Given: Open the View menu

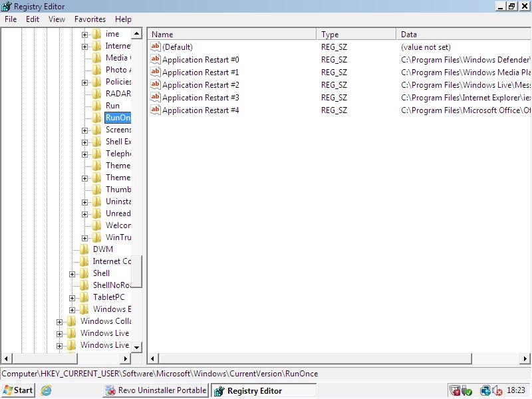Looking at the screenshot, I should 57,19.
